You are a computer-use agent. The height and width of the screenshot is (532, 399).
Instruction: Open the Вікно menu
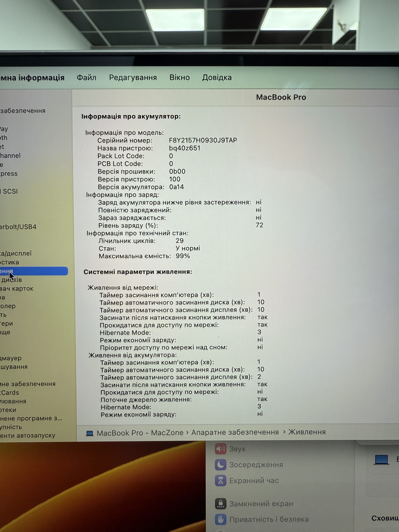(180, 78)
